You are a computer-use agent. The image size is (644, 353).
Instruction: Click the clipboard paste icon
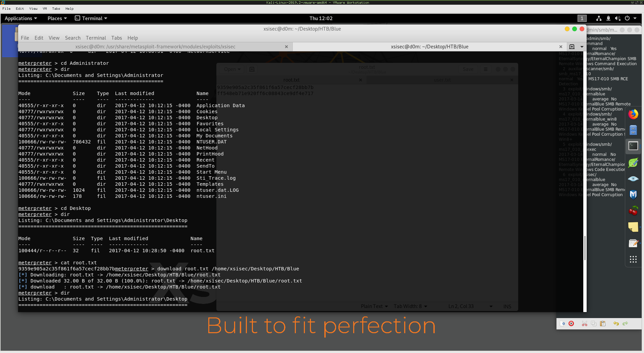(603, 324)
